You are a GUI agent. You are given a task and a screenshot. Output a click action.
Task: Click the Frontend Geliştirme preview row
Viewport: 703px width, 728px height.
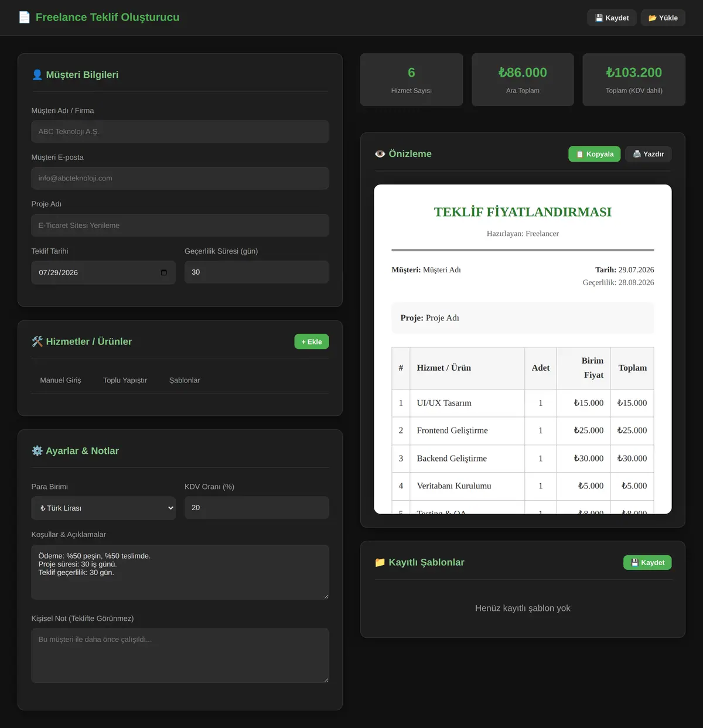pos(523,430)
